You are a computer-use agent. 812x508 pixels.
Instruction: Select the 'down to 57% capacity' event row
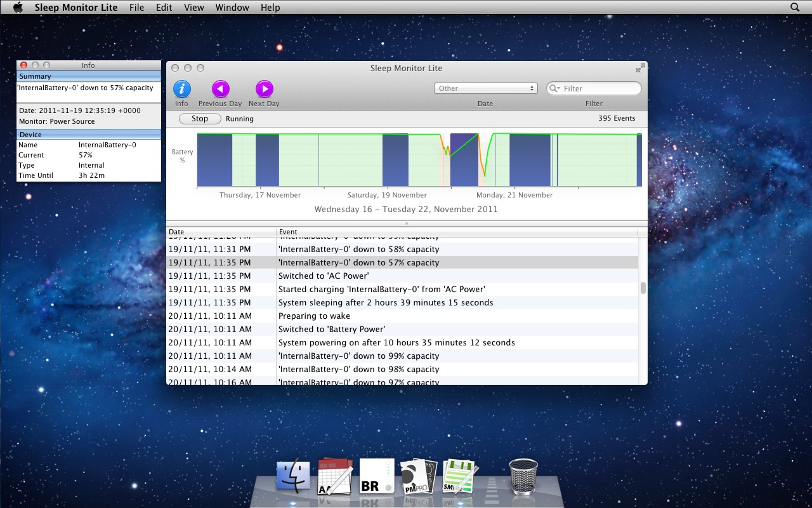click(x=402, y=262)
